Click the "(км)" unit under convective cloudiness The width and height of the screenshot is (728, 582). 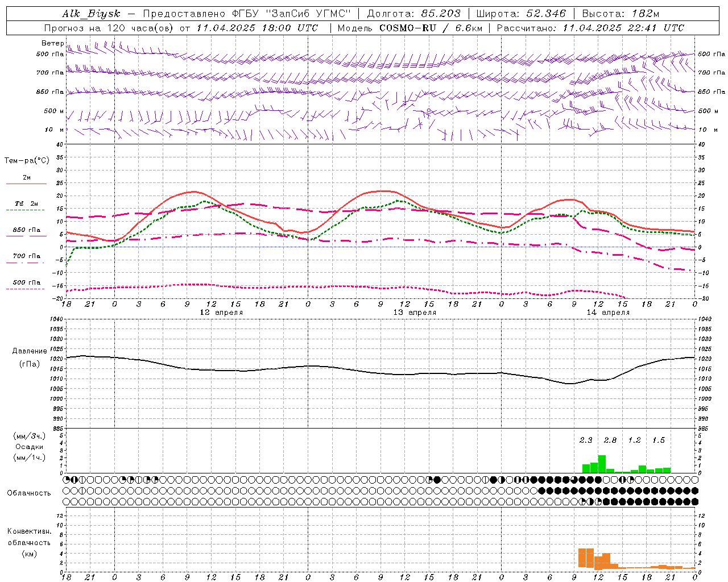tap(29, 554)
